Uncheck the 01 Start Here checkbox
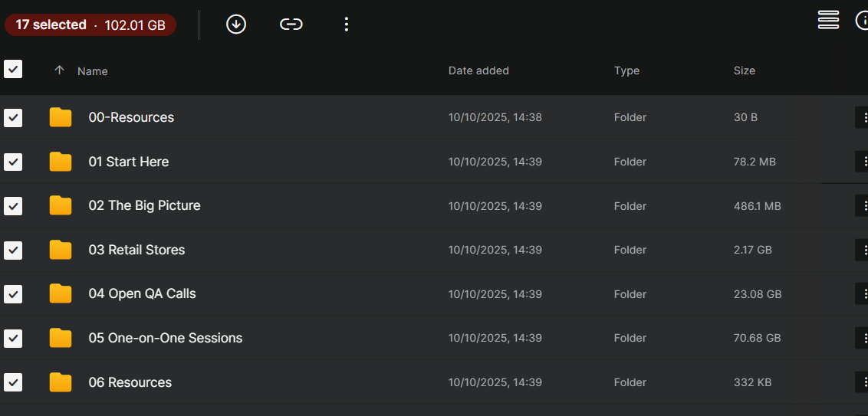 pos(13,162)
